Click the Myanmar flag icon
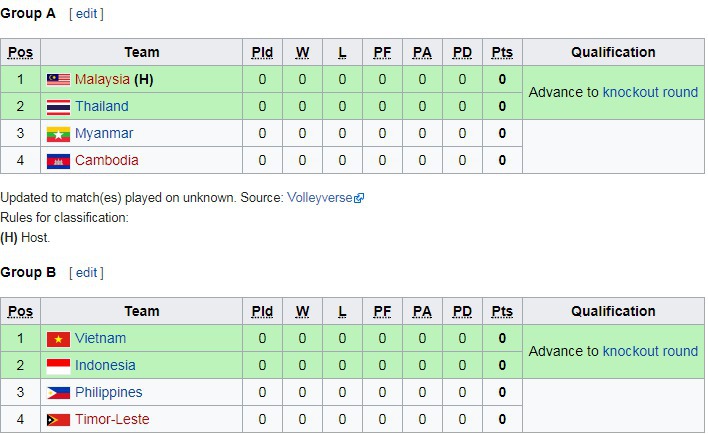This screenshot has height=434, width=708. [x=58, y=134]
